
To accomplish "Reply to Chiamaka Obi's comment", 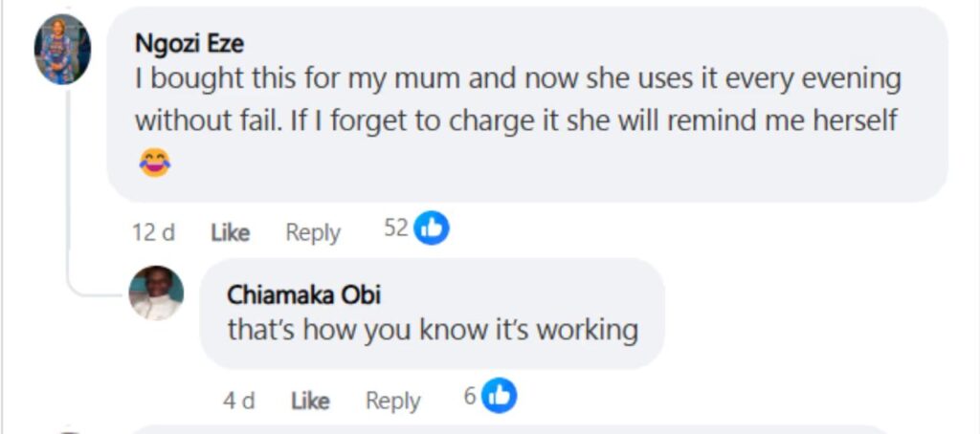I will [x=392, y=401].
